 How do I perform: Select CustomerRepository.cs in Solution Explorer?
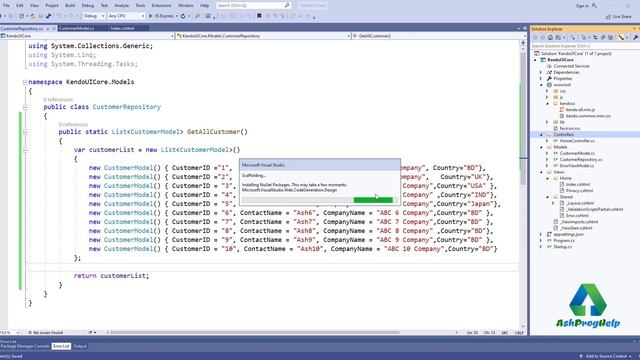coord(580,160)
